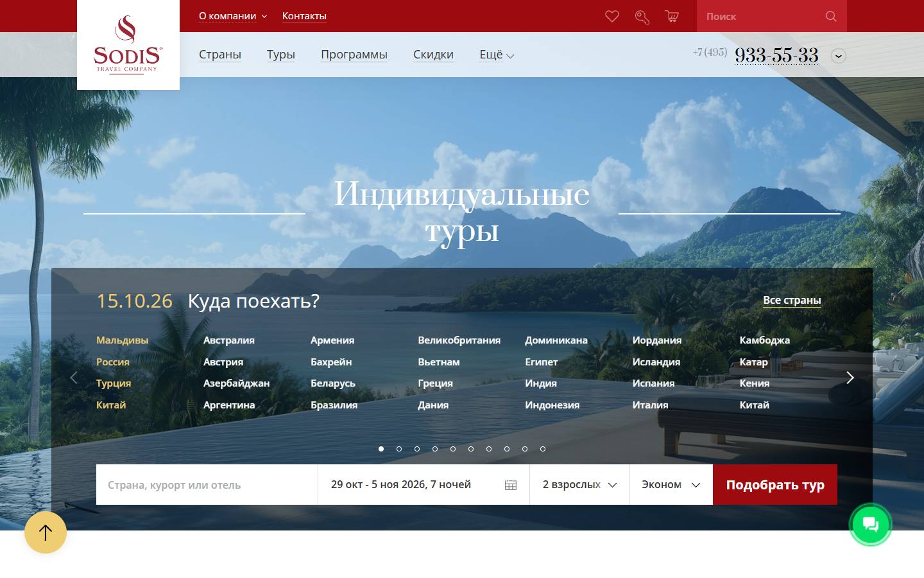Screen dimensions: 924x578
Task: Choose the 'Россия' country link
Action: click(113, 362)
